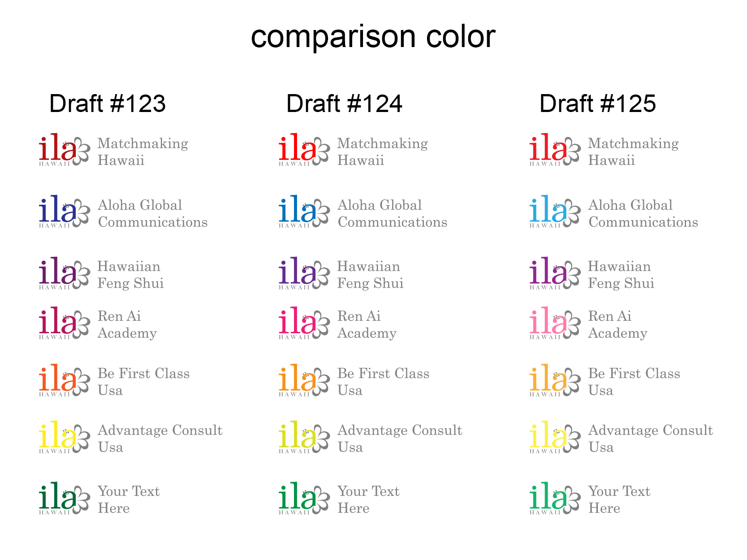This screenshot has height=560, width=747.
Task: Select "Your Text Here" placeholder under Draft #125
Action: tap(619, 500)
